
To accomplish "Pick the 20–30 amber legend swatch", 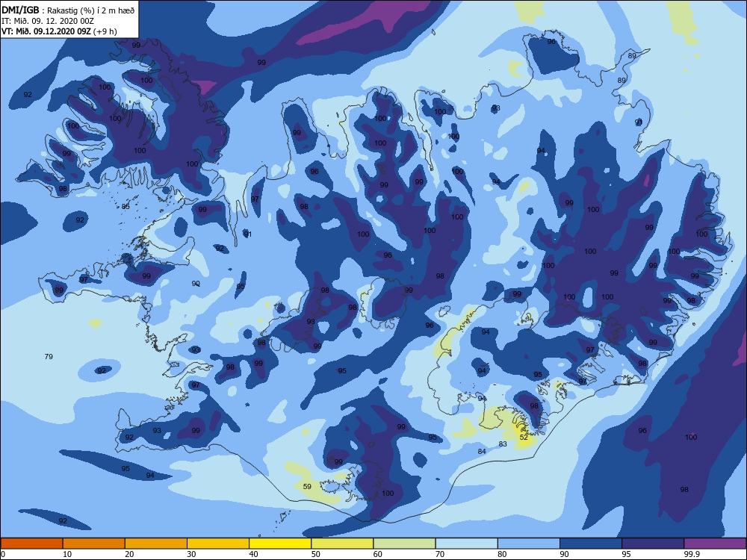I will tap(156, 544).
